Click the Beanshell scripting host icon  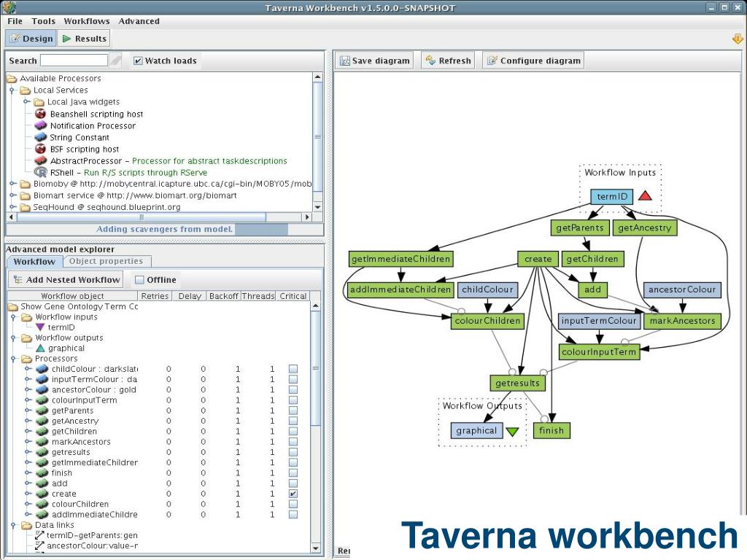click(41, 114)
